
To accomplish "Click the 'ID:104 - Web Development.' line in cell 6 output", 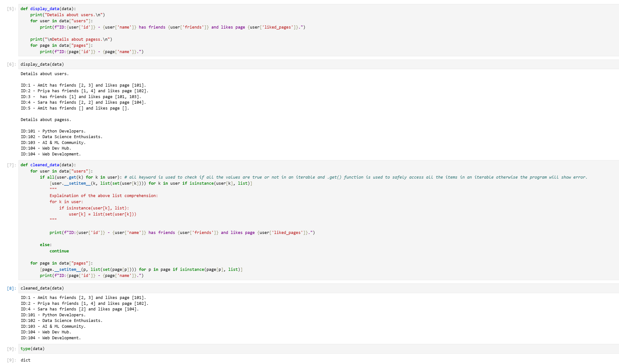I will click(51, 154).
